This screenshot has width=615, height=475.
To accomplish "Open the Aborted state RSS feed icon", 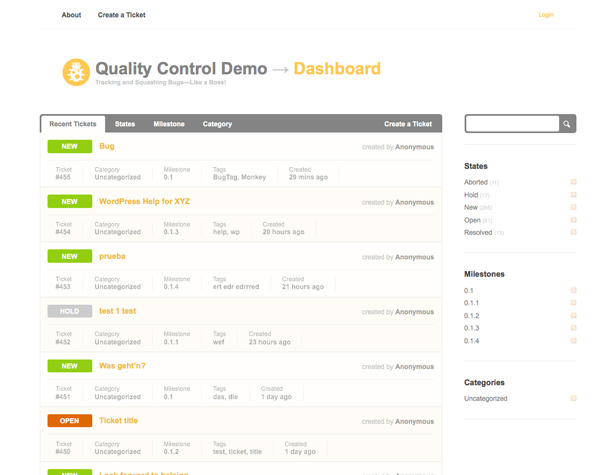I will coord(573,182).
